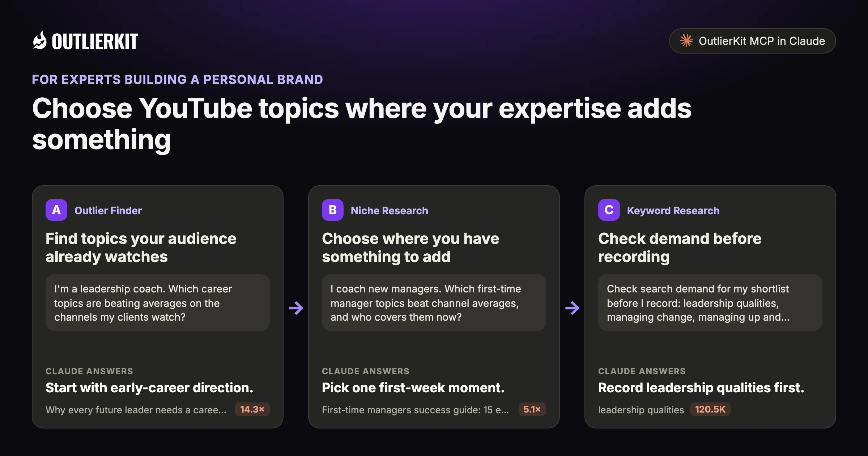Screen dimensions: 868x456
Task: Select the purple B step icon
Action: (x=333, y=210)
